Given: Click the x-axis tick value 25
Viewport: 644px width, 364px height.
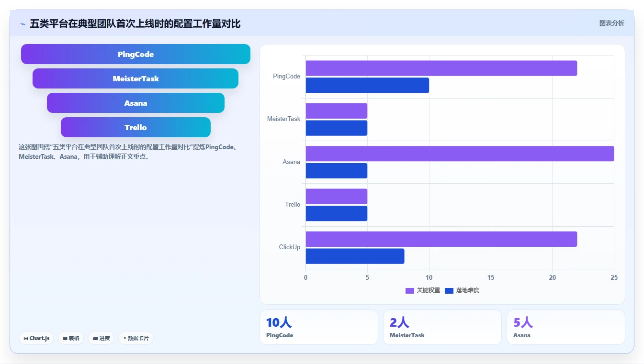Looking at the screenshot, I should click(614, 277).
